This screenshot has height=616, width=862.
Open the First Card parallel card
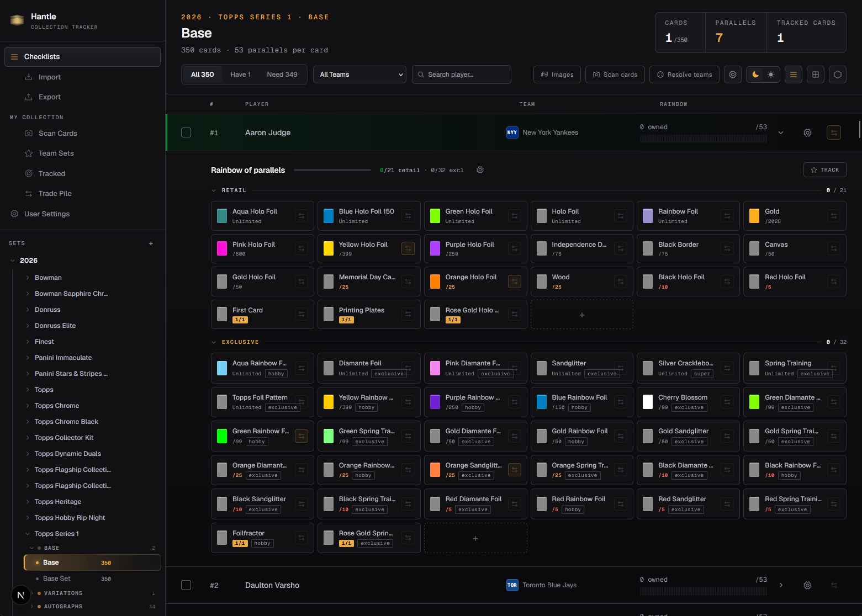[262, 315]
